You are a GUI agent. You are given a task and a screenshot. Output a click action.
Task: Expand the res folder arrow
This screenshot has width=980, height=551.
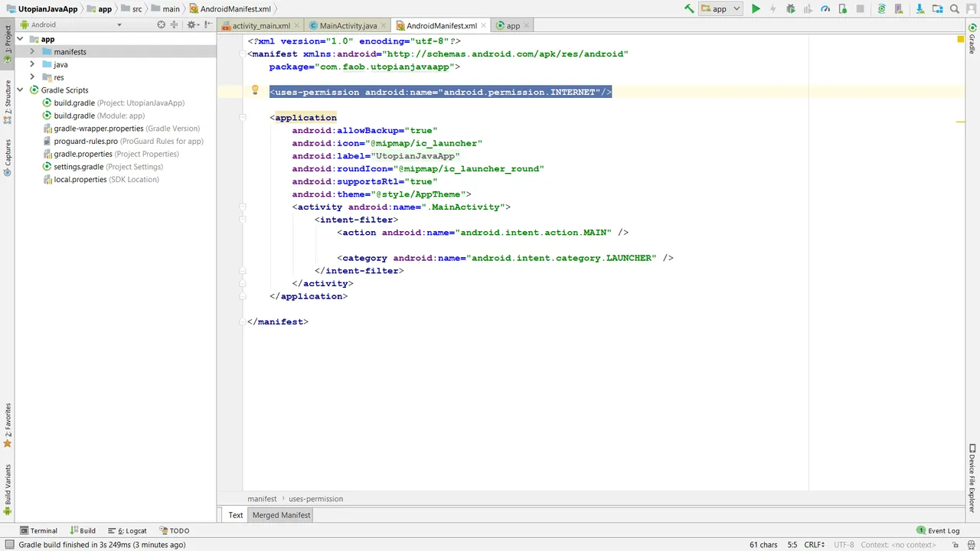(32, 77)
